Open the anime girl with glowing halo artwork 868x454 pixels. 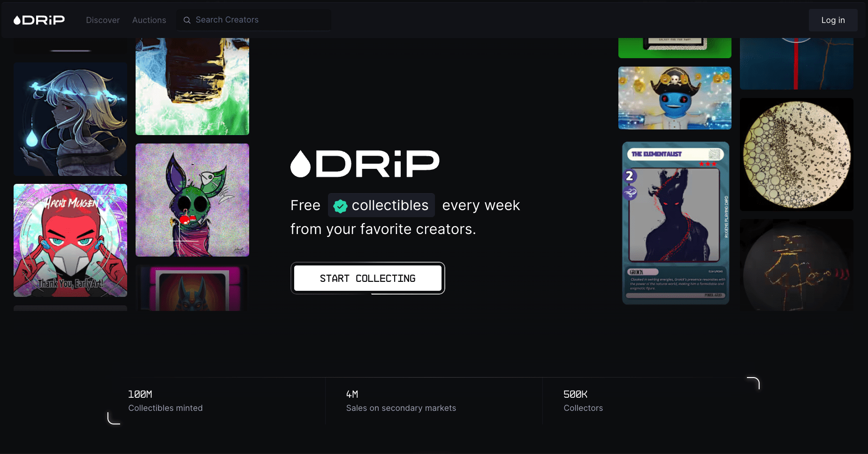click(70, 119)
